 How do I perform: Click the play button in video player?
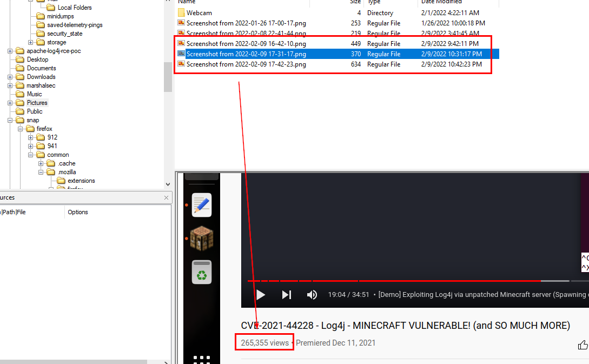[261, 295]
